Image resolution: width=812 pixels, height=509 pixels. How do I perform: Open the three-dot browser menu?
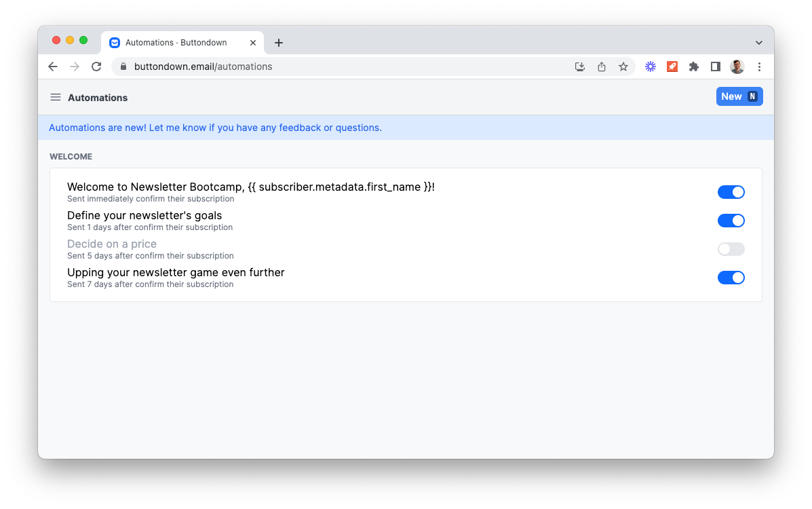[759, 67]
